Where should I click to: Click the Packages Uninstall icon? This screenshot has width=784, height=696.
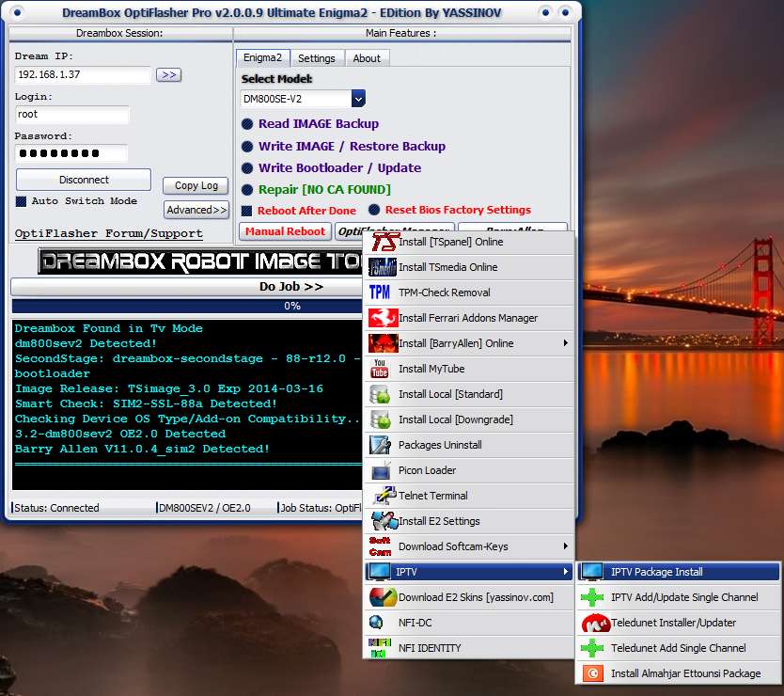380,445
